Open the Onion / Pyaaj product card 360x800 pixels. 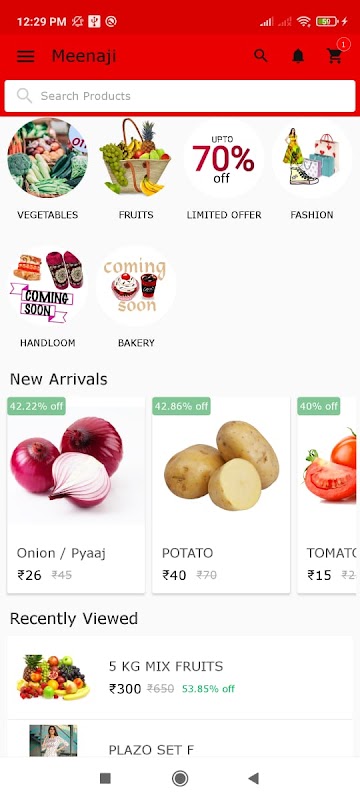76,495
